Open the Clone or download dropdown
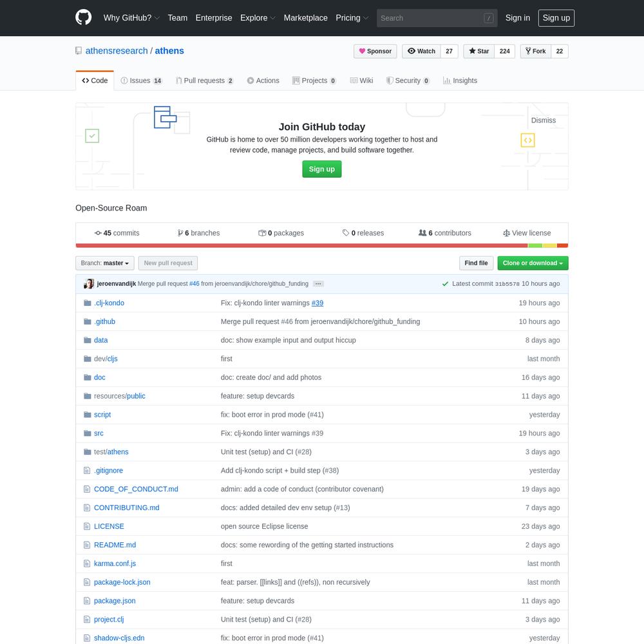644x644 pixels. tap(533, 263)
